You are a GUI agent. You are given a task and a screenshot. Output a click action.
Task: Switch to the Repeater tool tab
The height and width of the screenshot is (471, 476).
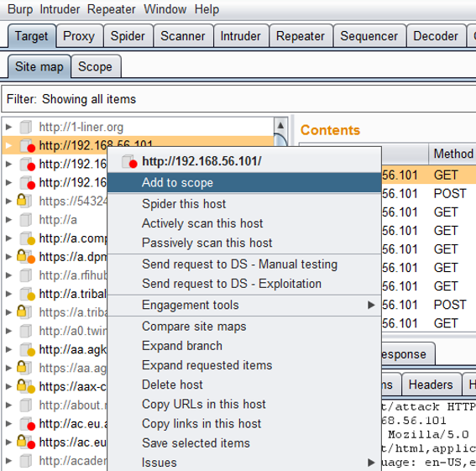[301, 36]
